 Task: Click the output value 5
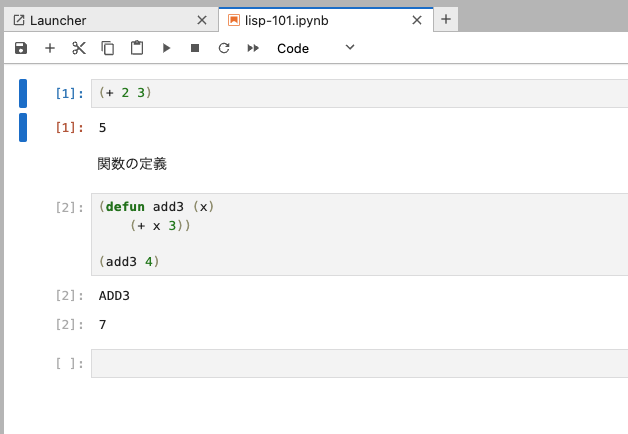103,128
